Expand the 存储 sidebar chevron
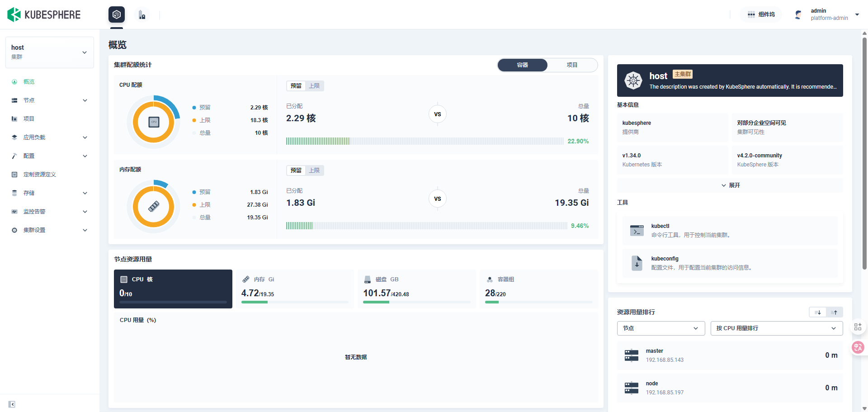868x412 pixels. 85,193
